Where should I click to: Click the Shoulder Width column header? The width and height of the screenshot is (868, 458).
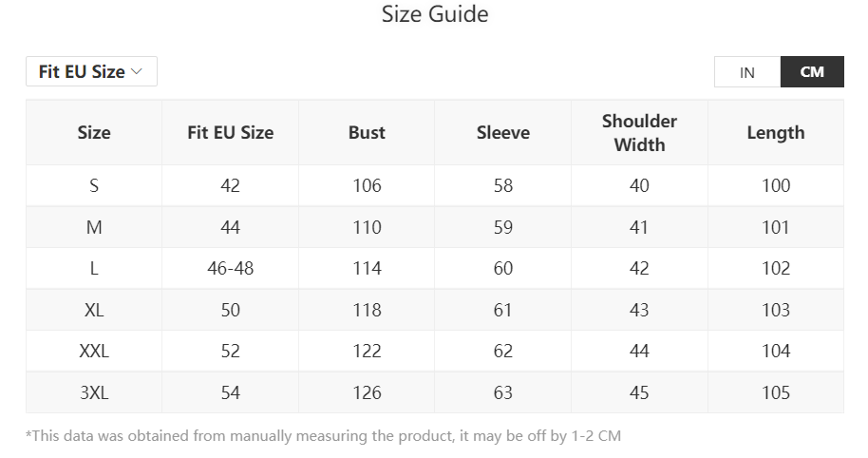click(x=639, y=133)
